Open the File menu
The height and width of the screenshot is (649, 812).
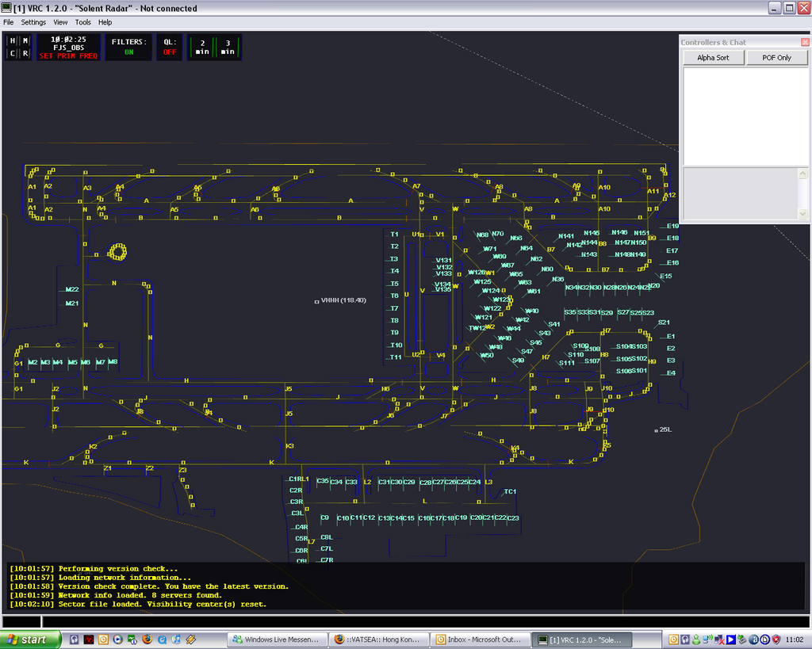9,22
